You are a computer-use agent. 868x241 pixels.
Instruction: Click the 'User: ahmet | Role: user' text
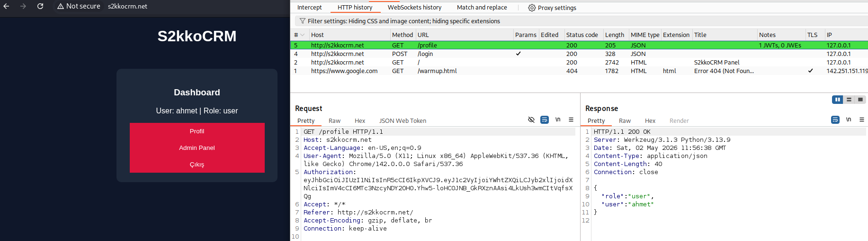197,111
